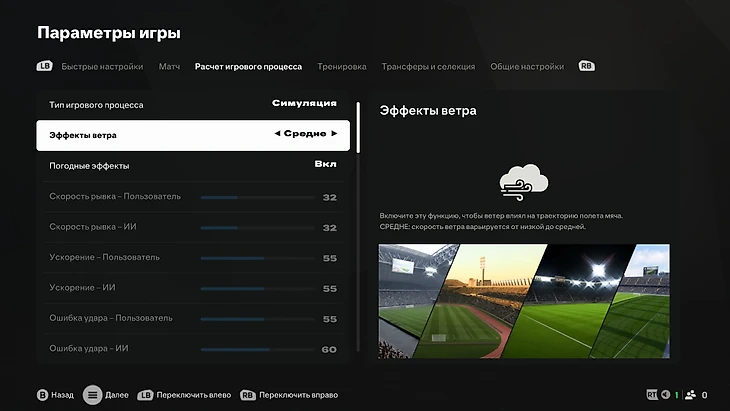
Task: Click the Симуляция value
Action: pyautogui.click(x=304, y=103)
